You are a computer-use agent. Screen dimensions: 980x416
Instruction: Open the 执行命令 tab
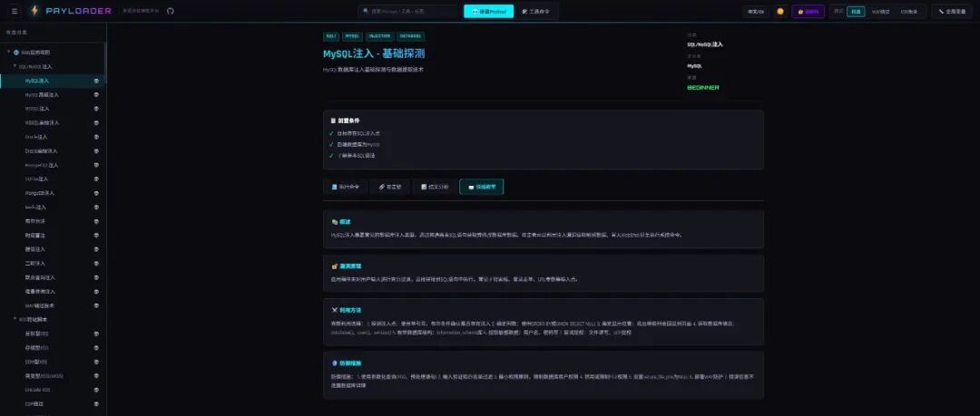tap(346, 187)
